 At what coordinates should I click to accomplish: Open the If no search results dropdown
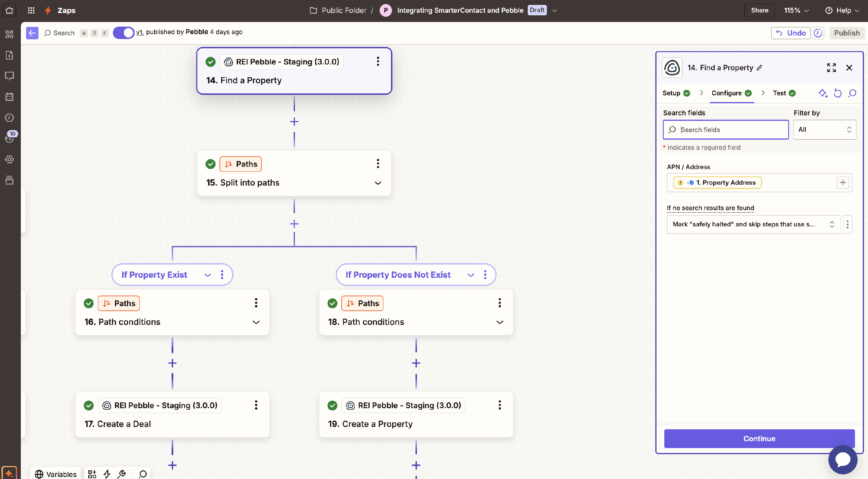753,224
